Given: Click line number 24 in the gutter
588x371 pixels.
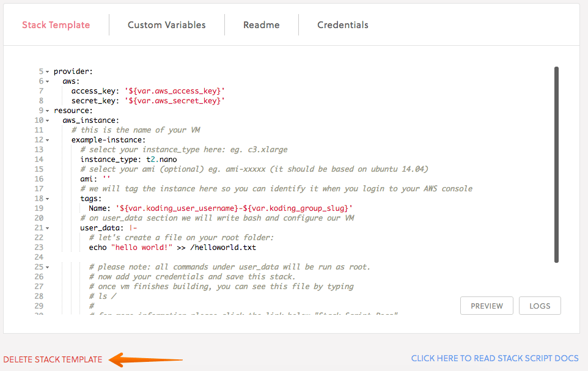Looking at the screenshot, I should coord(39,257).
